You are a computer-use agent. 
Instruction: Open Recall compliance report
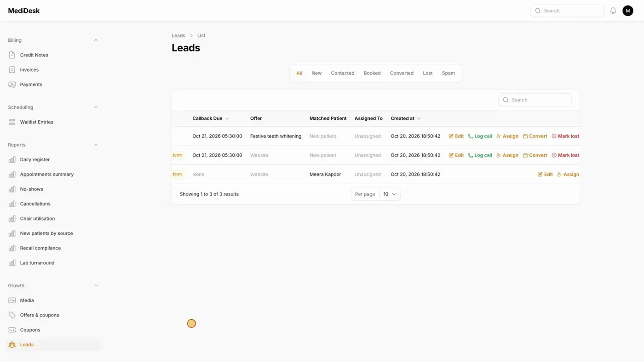[40, 248]
